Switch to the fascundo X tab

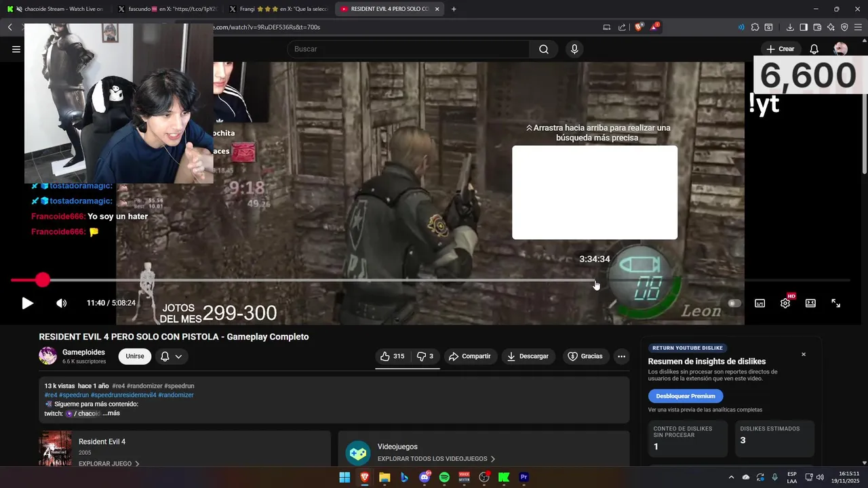(166, 9)
